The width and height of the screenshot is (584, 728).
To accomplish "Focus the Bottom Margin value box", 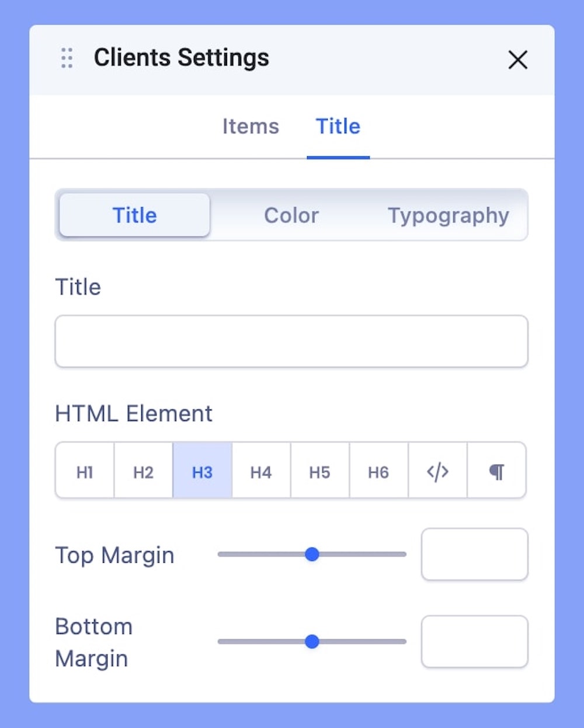I will tap(474, 642).
